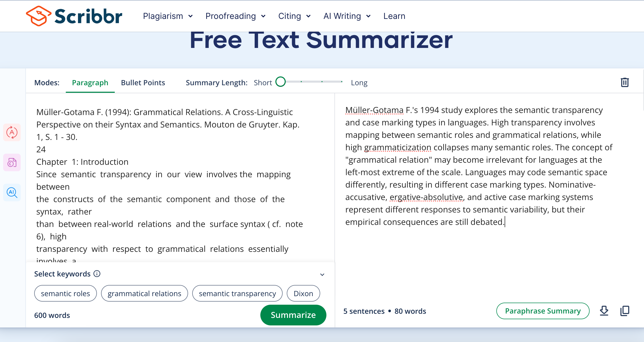The height and width of the screenshot is (342, 644).
Task: Open the Citing menu
Action: tap(294, 16)
